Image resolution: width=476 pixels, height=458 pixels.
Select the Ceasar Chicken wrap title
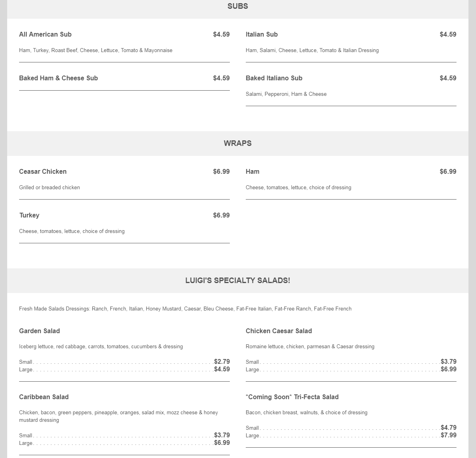coord(43,171)
